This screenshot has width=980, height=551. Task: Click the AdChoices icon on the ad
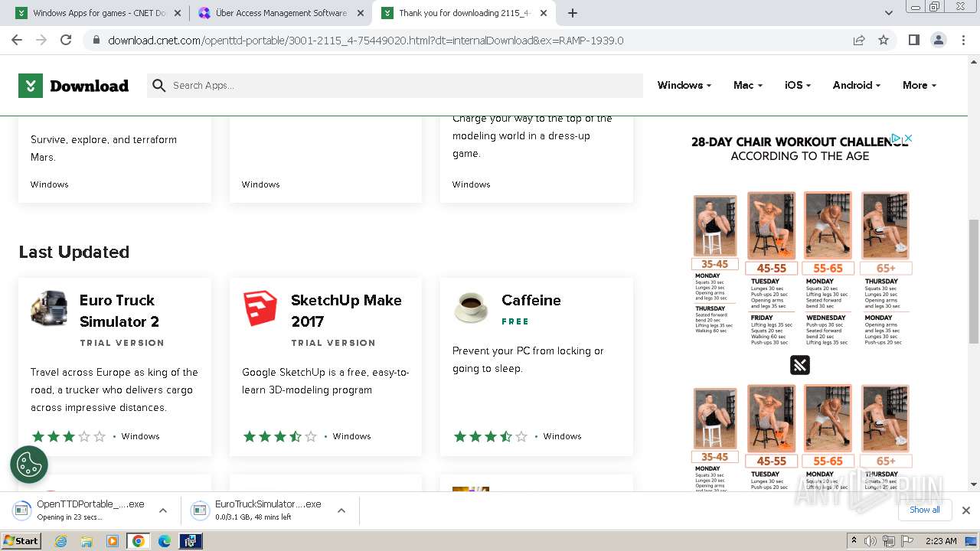(897, 139)
